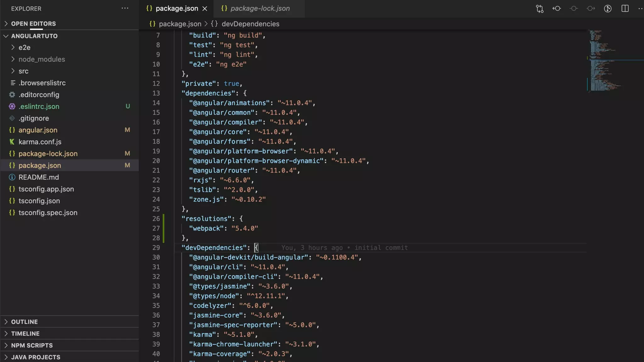Close the package.json editor tab

[x=205, y=9]
